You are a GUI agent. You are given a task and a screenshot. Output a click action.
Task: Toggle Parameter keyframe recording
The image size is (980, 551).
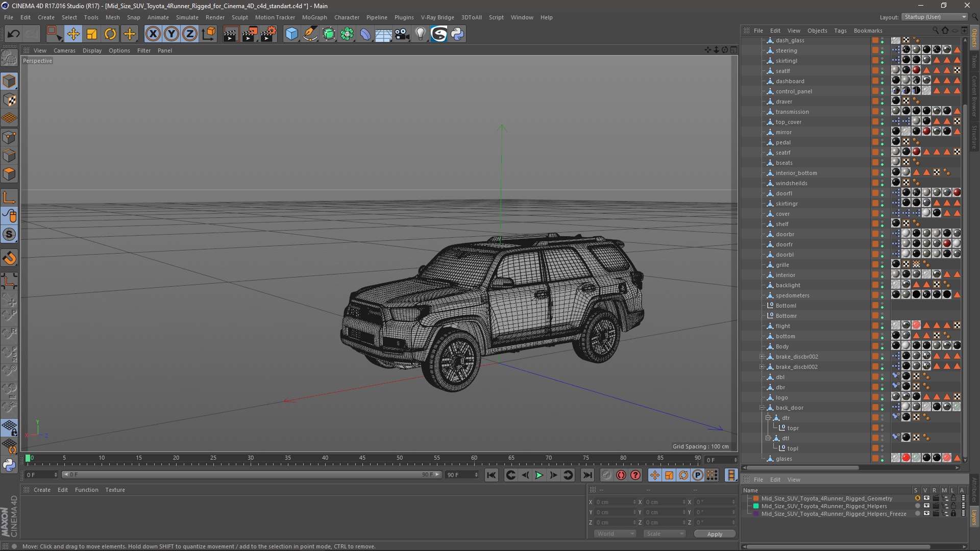coord(698,475)
